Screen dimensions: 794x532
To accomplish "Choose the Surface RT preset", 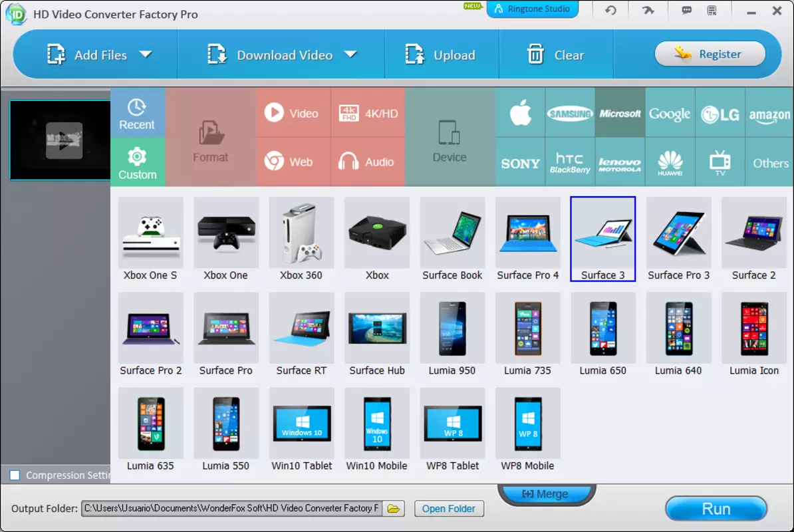I will pos(301,334).
